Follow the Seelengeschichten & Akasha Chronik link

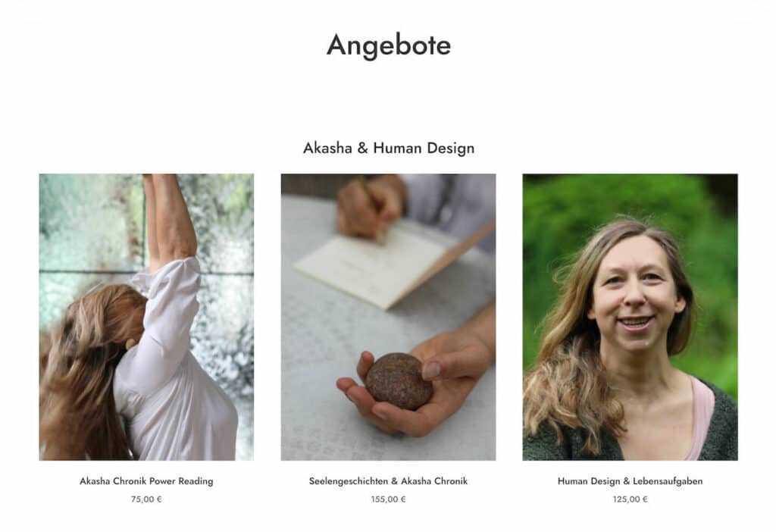(389, 481)
